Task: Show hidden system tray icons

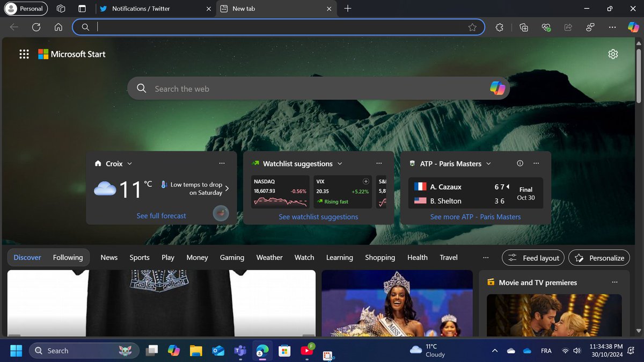Action: [494, 351]
